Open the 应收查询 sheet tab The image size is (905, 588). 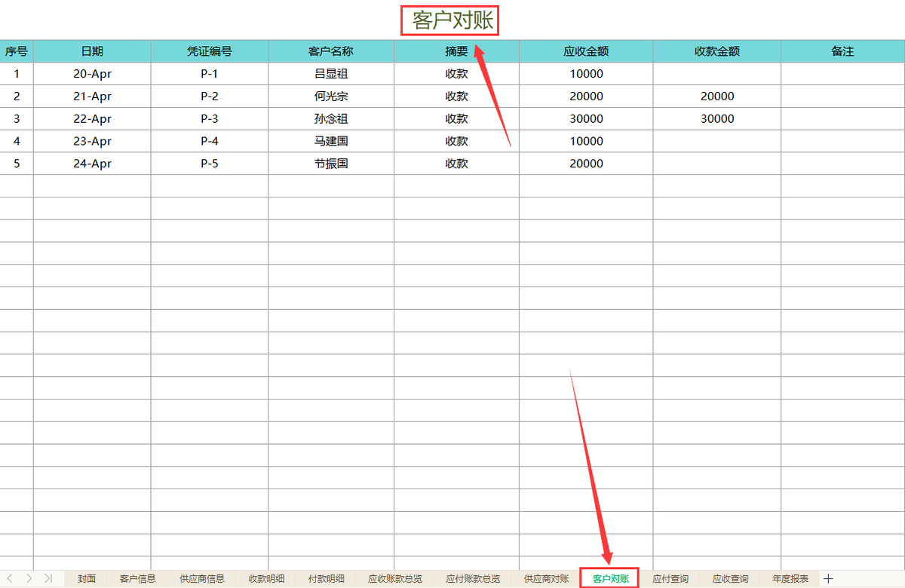pos(731,579)
